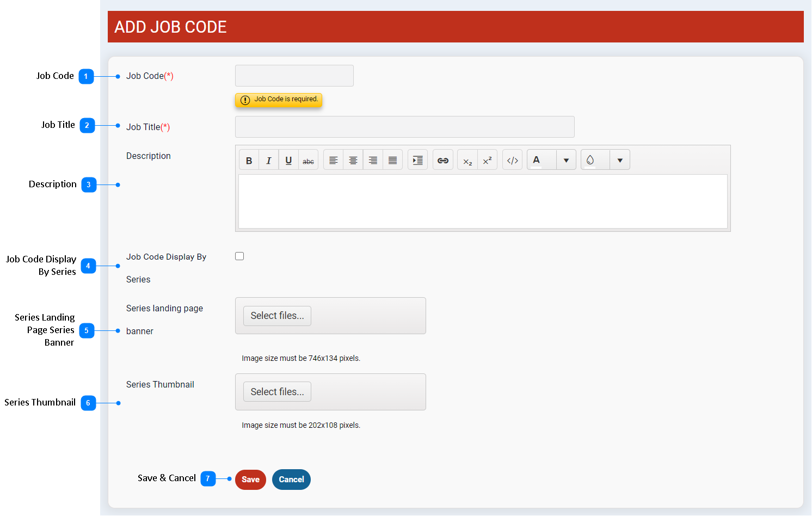Click the 'Series landing page' form label
The width and height of the screenshot is (812, 516).
(164, 308)
